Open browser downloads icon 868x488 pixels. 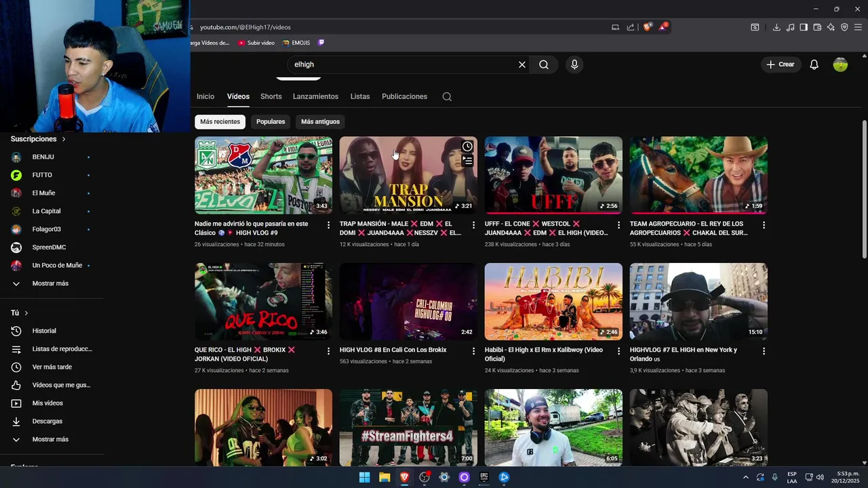click(x=776, y=27)
